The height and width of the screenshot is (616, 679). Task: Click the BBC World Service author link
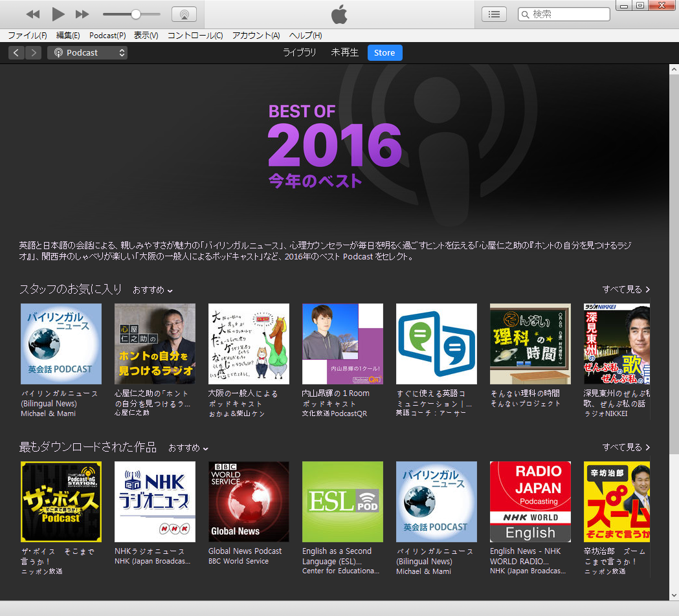[x=239, y=561]
